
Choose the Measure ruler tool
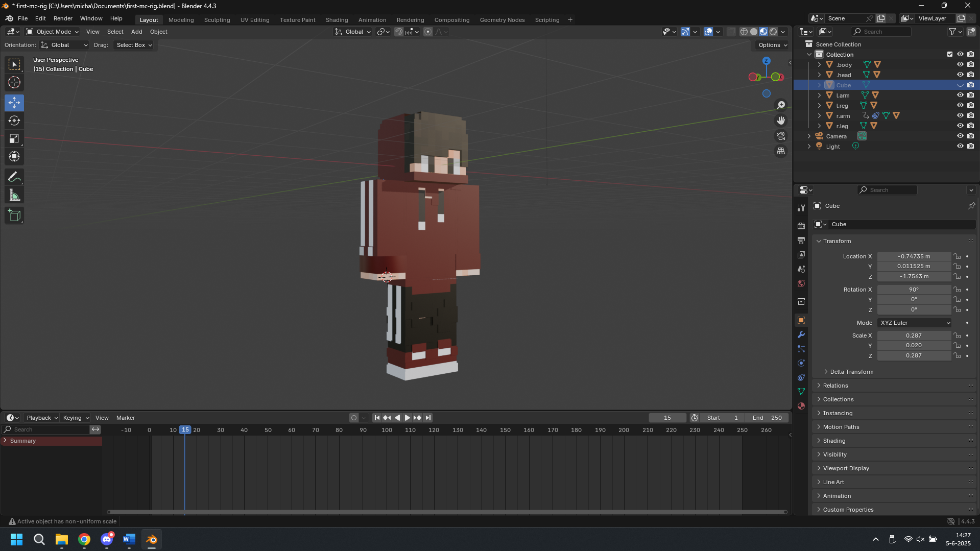tap(14, 196)
